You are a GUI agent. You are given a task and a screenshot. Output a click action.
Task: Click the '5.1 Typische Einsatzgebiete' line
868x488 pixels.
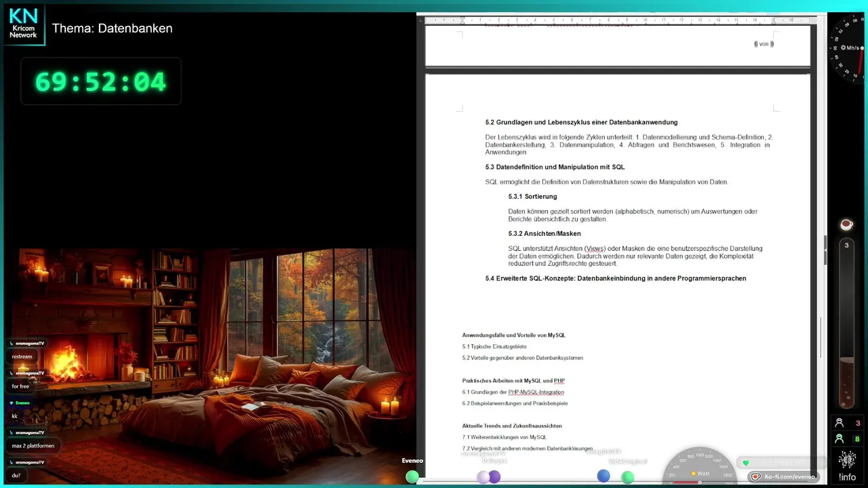(494, 346)
